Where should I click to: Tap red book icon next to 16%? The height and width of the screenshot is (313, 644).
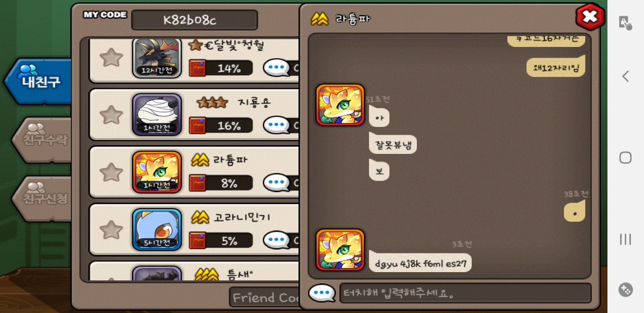pyautogui.click(x=198, y=126)
